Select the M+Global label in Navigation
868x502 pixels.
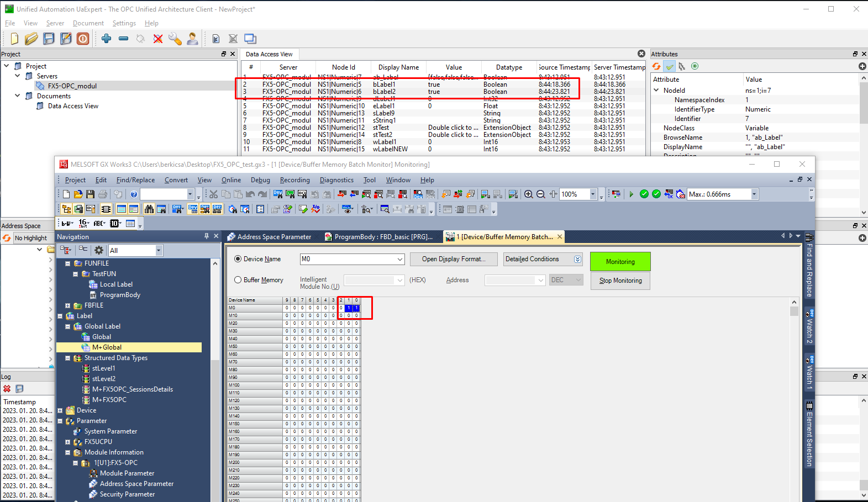tap(107, 347)
